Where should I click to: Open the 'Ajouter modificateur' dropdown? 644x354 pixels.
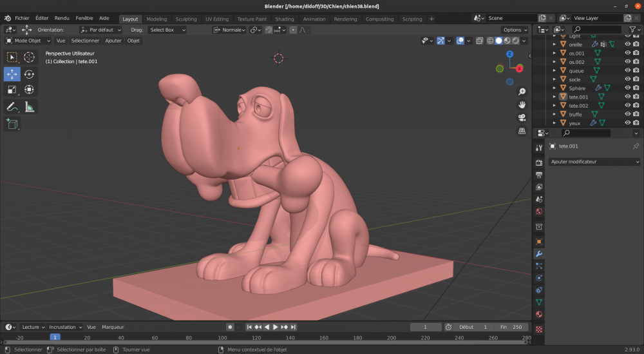click(x=594, y=162)
